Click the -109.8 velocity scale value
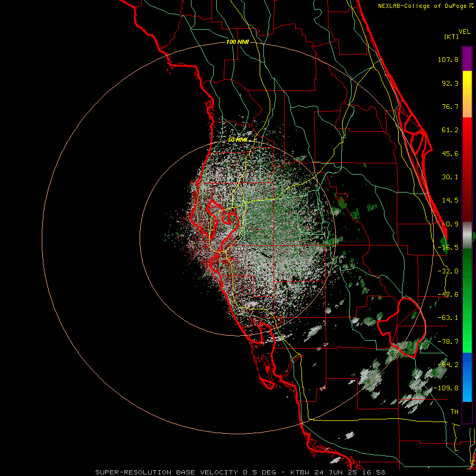This screenshot has height=476, width=476. pos(446,388)
